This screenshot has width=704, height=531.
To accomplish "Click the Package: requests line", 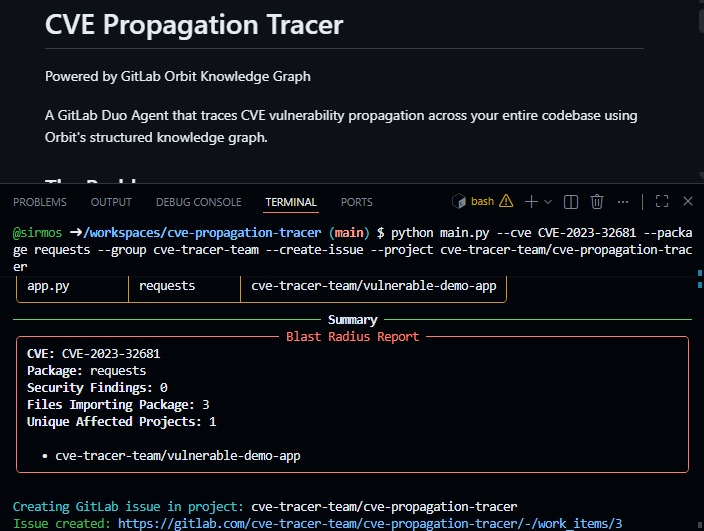I will pos(86,371).
